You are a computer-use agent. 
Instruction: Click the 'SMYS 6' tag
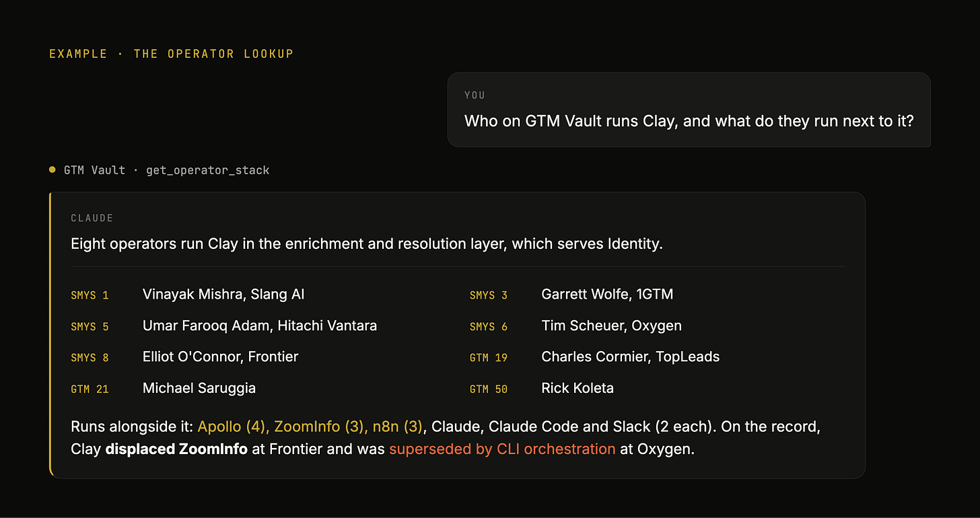click(489, 327)
